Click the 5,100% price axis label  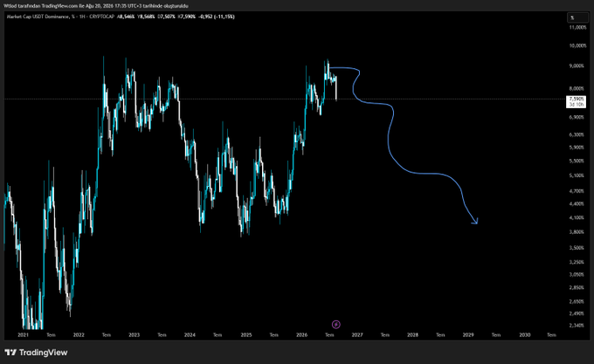(x=577, y=175)
